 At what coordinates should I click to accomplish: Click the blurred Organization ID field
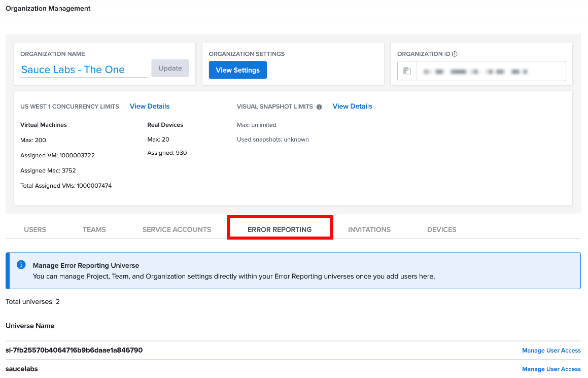[x=491, y=71]
